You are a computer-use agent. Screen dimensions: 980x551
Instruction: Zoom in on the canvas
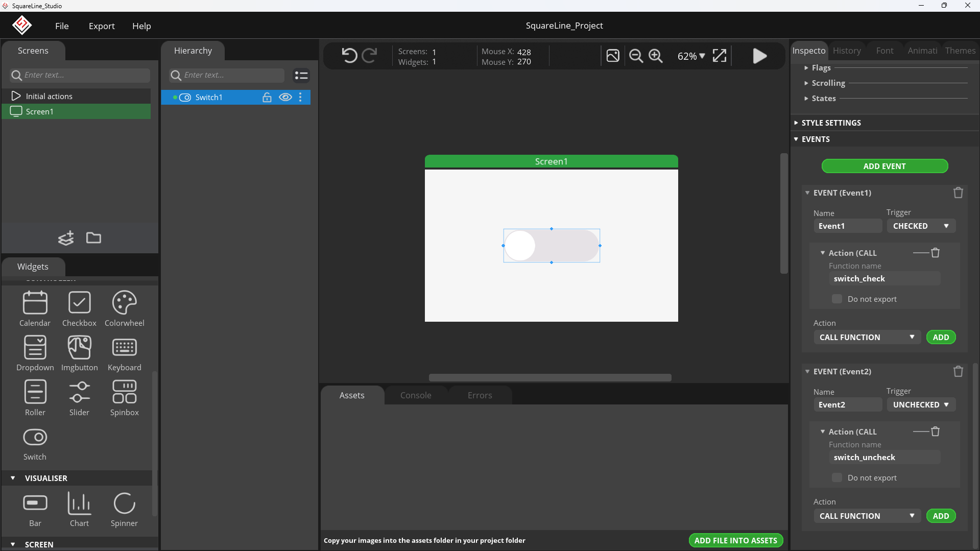(656, 56)
